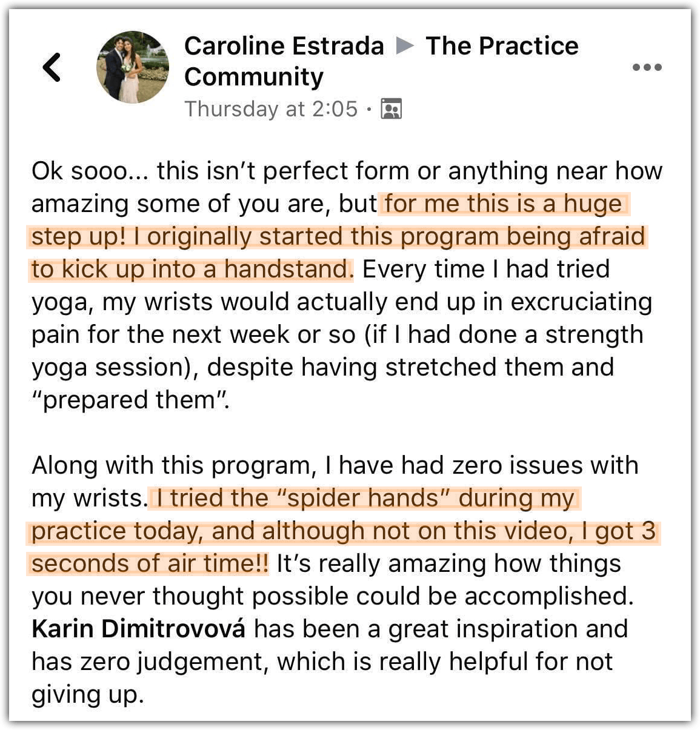Viewport: 700px width, 730px height.
Task: Open Caroline Estrada's profile name link
Action: pos(284,46)
